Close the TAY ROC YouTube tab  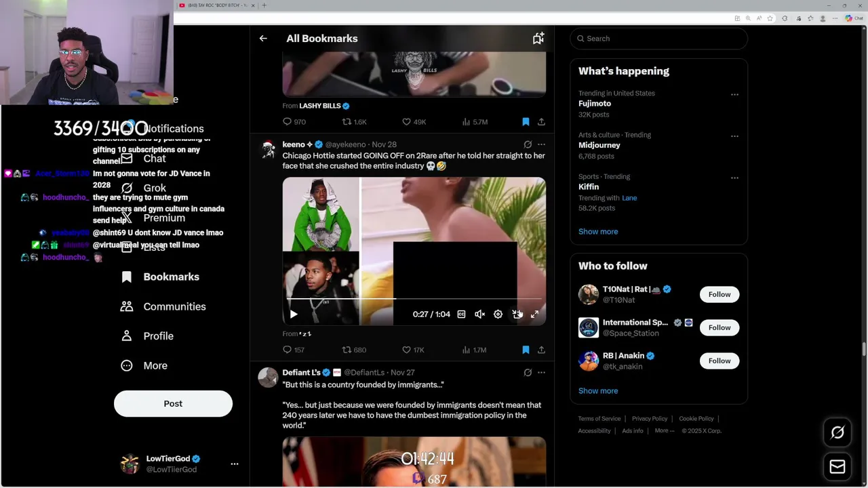253,5
